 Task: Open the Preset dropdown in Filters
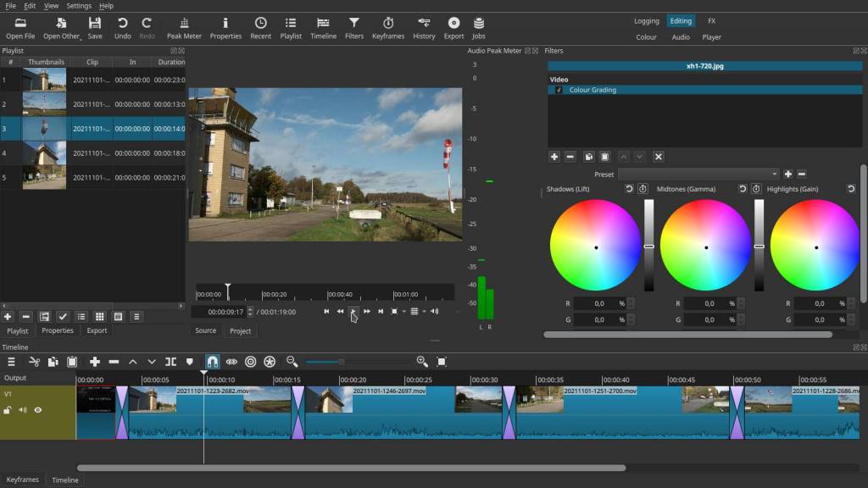point(698,174)
